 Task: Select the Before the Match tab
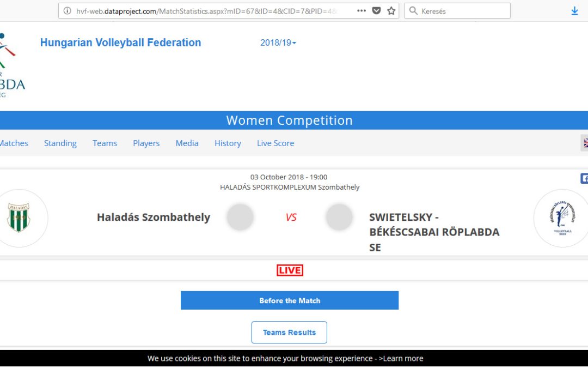pyautogui.click(x=290, y=300)
